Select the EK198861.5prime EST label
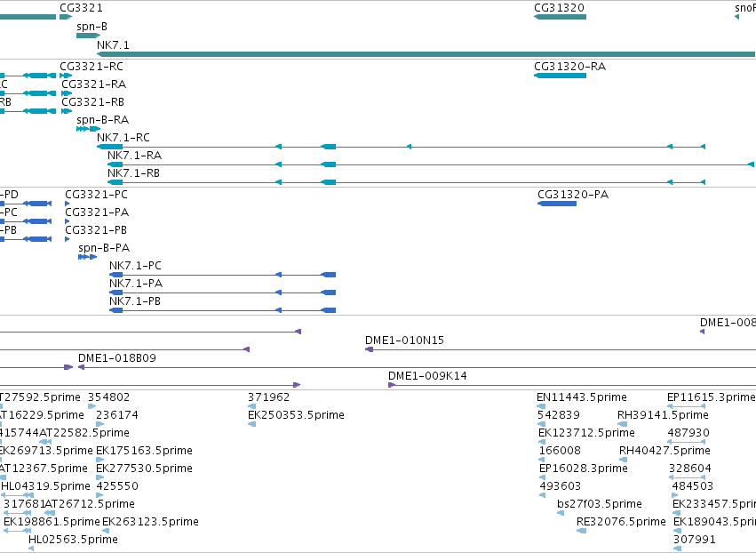This screenshot has height=553, width=756. click(x=52, y=522)
